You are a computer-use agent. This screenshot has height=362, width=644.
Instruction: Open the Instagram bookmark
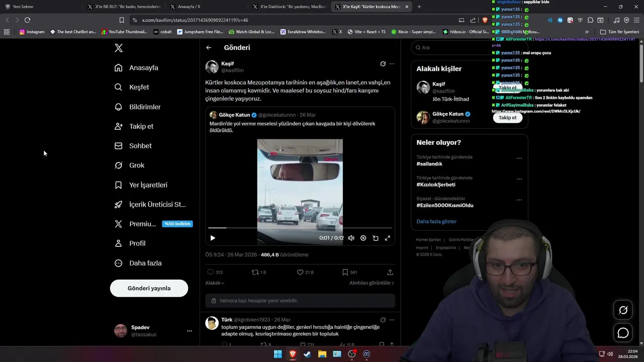[x=32, y=32]
